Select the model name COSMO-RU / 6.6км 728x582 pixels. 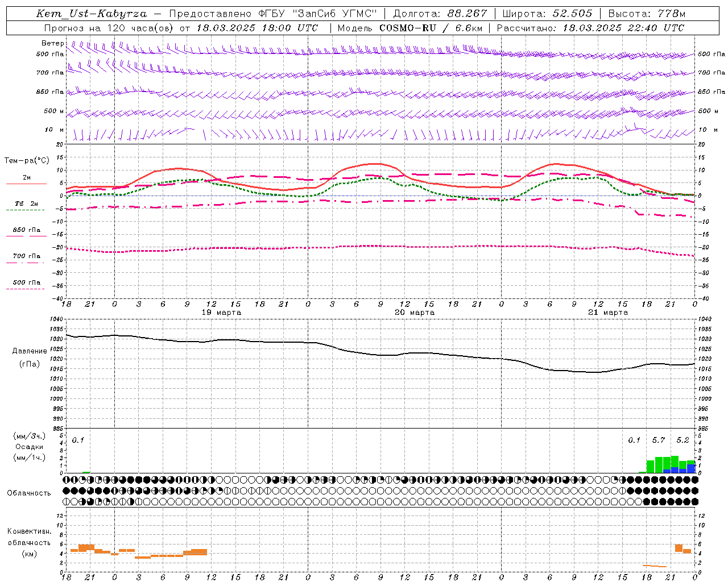click(x=431, y=28)
